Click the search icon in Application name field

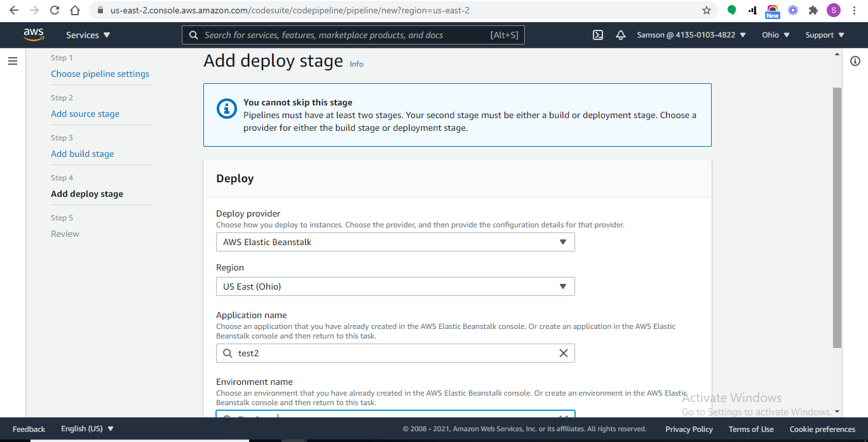[227, 352]
